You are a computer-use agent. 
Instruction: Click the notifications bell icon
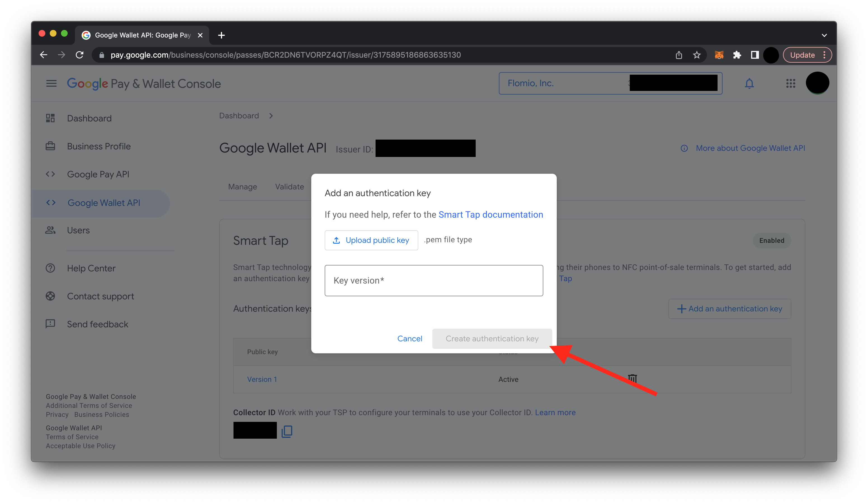click(749, 83)
